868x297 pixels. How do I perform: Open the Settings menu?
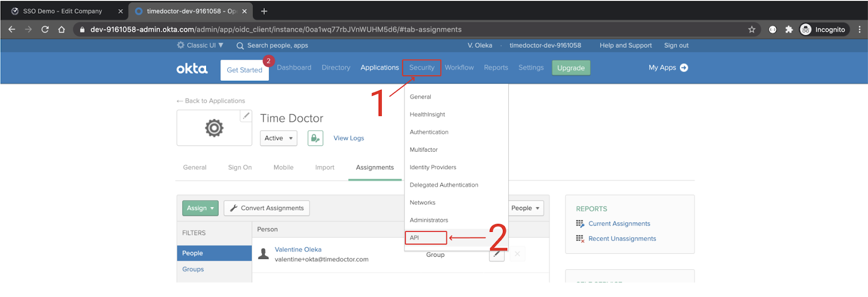pos(531,68)
